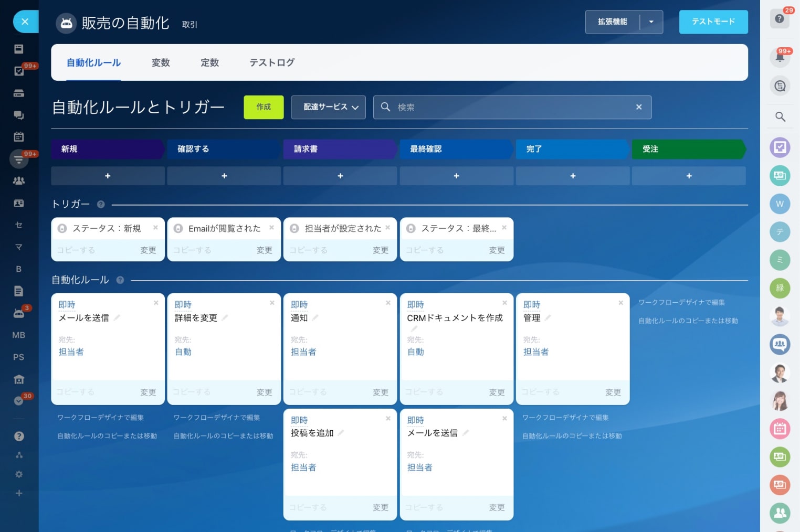Select the 請求書 stage header
The width and height of the screenshot is (800, 532).
point(339,149)
